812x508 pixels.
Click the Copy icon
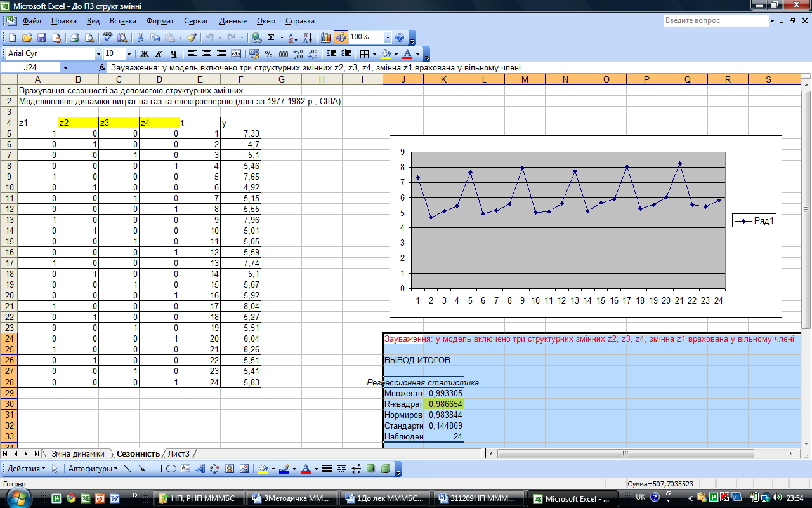click(x=155, y=37)
